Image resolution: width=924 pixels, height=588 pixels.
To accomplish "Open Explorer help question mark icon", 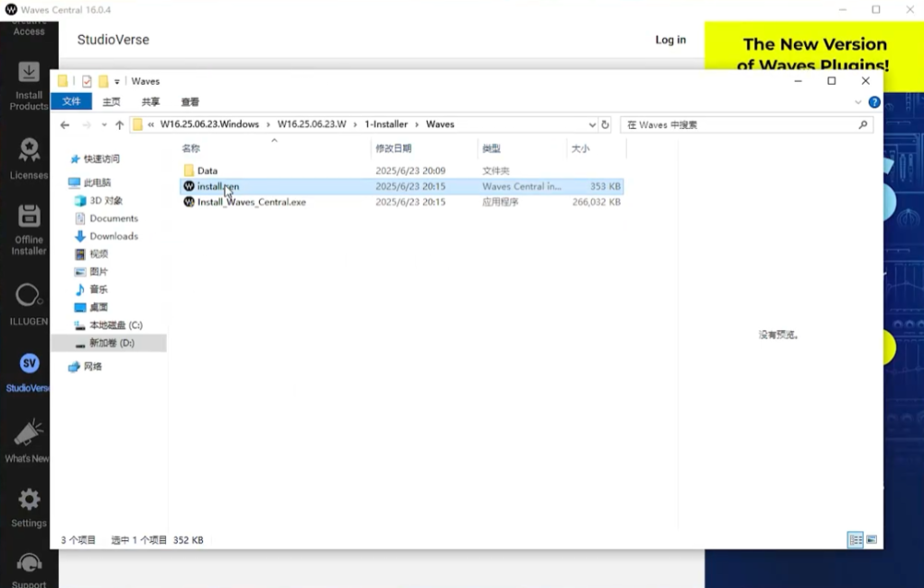I will tap(874, 103).
